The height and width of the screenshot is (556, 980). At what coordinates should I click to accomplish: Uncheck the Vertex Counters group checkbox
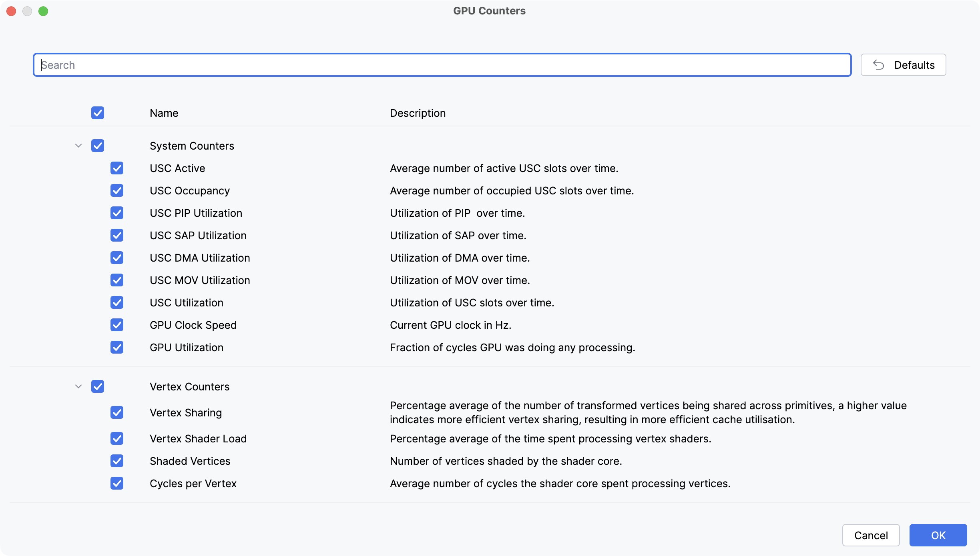coord(98,386)
